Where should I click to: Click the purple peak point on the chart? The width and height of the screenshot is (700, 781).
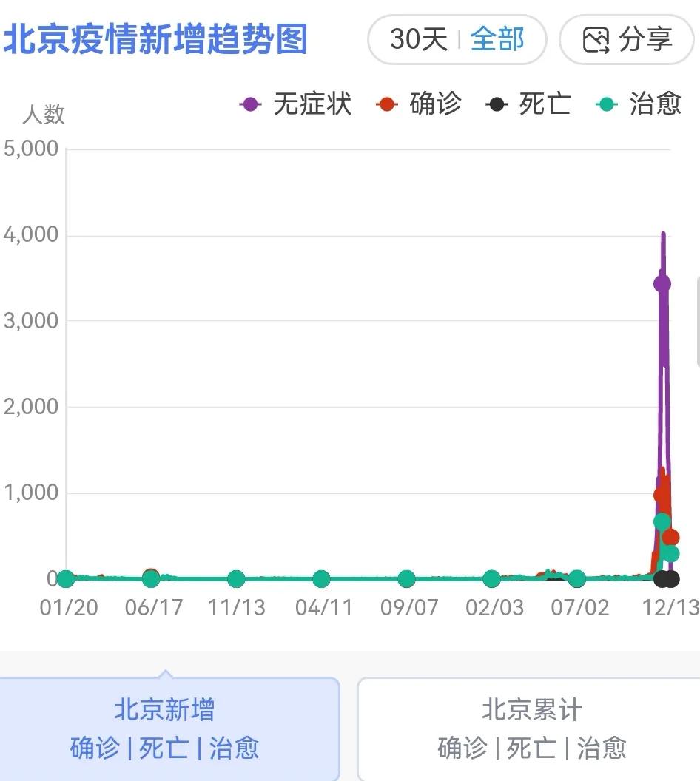click(661, 283)
